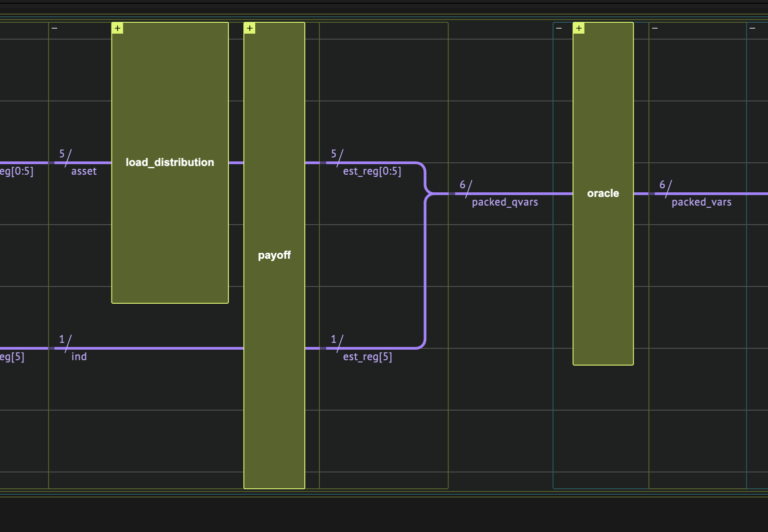This screenshot has width=768, height=532.
Task: Select the payoff function block
Action: point(274,256)
